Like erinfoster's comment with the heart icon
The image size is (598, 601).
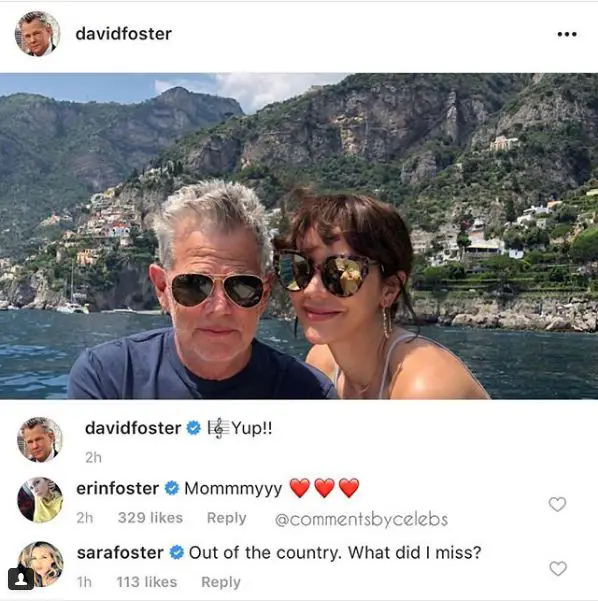(557, 504)
